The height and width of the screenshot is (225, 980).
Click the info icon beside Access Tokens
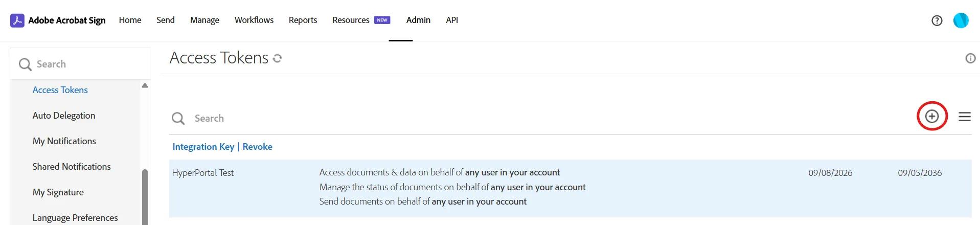coord(970,58)
